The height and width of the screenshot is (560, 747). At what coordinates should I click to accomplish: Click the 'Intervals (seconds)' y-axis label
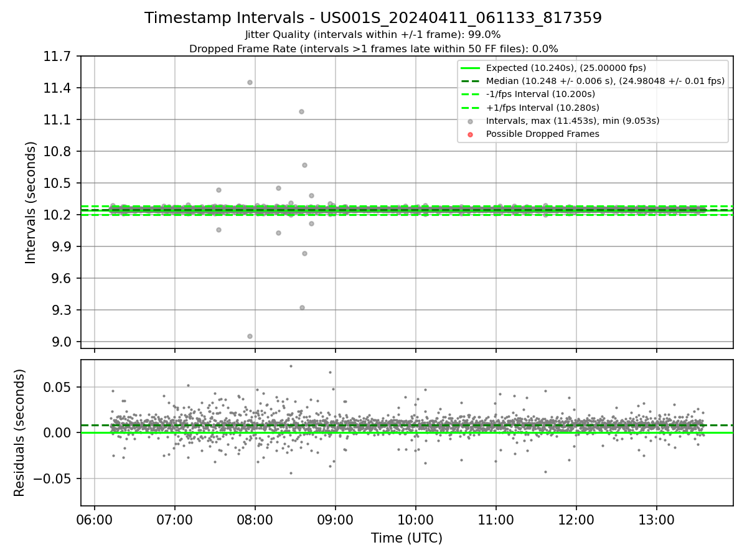[31, 202]
